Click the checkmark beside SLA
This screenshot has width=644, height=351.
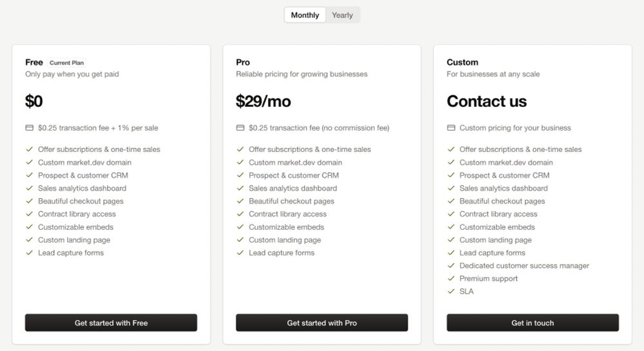point(451,291)
